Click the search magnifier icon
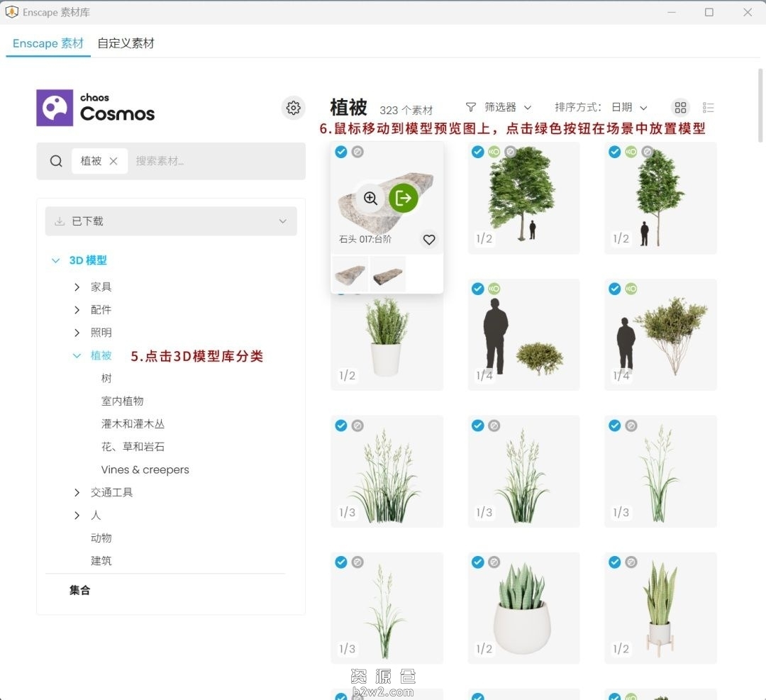This screenshot has width=766, height=700. point(56,161)
